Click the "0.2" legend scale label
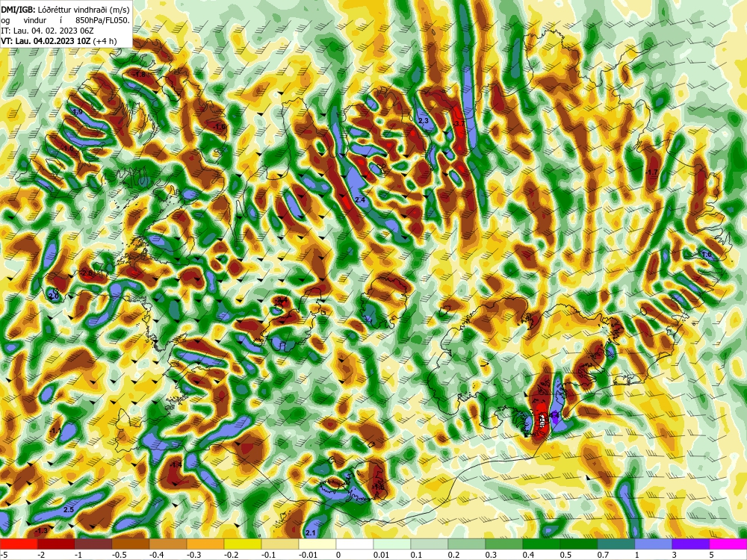Screen dimensions: 747x560 click(454, 555)
